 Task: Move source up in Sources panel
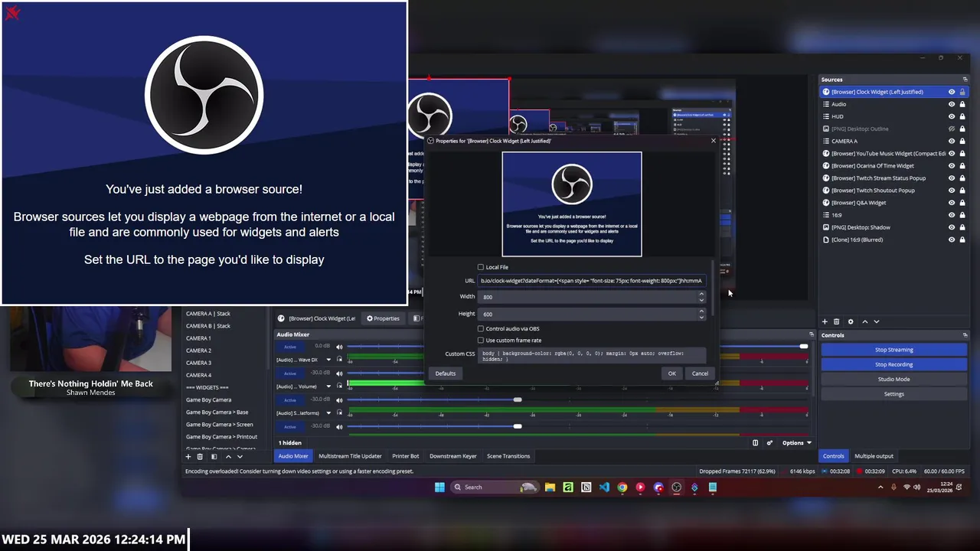(865, 321)
